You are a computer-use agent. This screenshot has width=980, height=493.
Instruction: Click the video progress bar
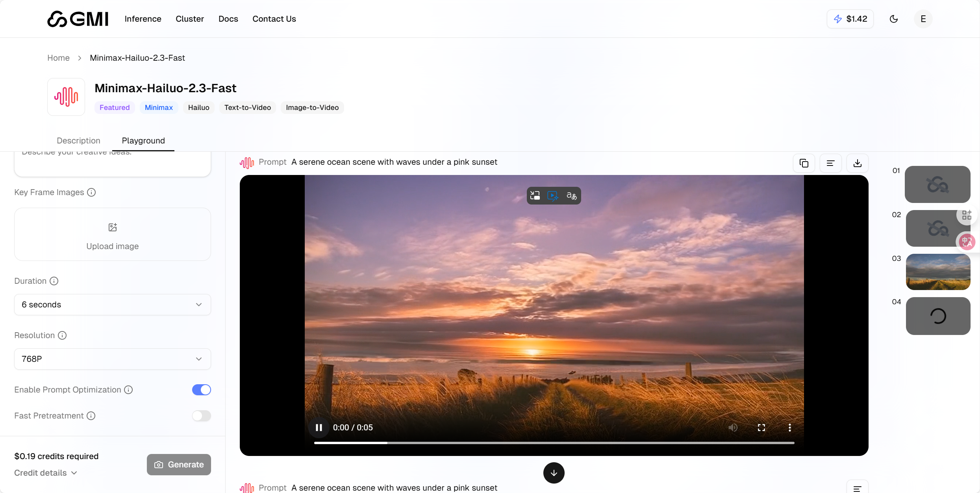pos(554,443)
